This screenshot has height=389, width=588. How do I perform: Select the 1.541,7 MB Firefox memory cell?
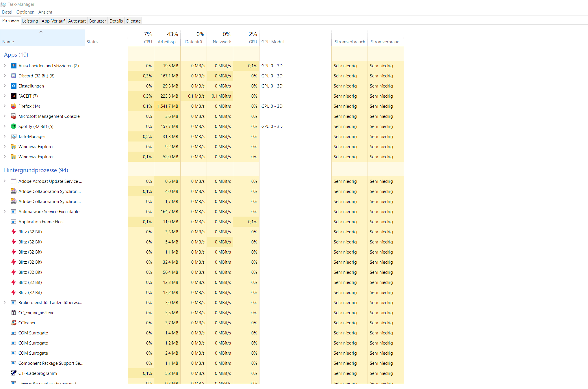[167, 106]
